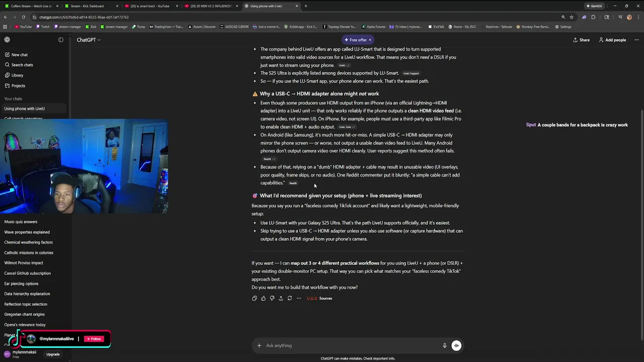Start a New chat from sidebar
The image size is (644, 362).
[x=34, y=55]
